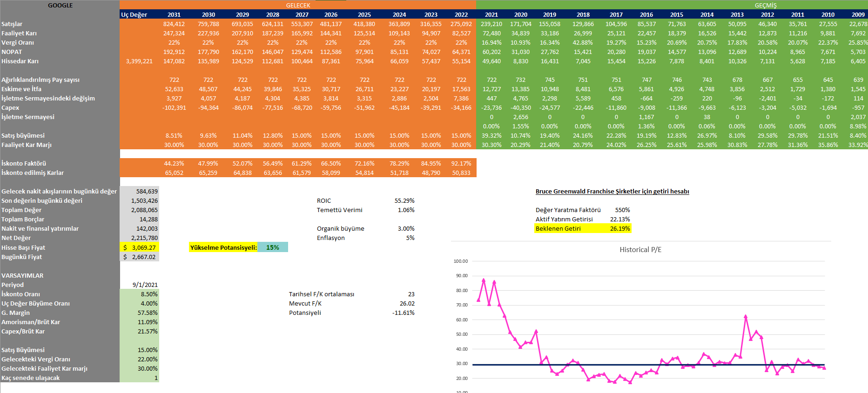This screenshot has width=868, height=393.
Task: Select the Mevcut F/K value 26.02
Action: pos(407,303)
